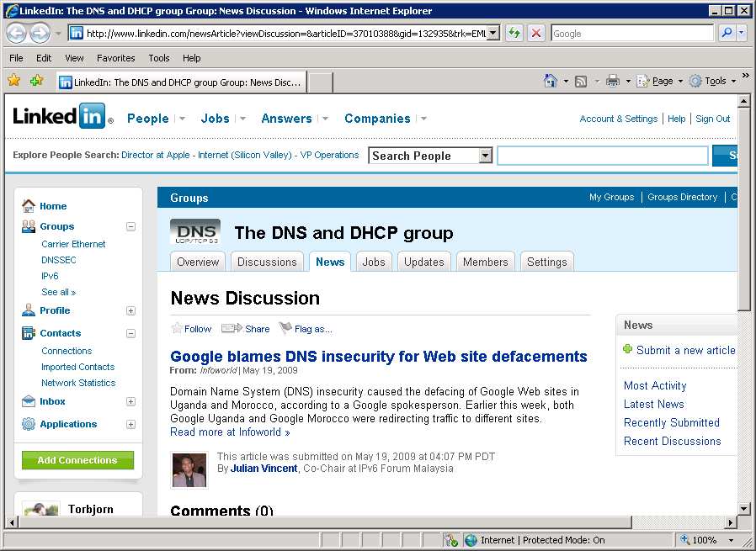This screenshot has width=756, height=551.
Task: Click the RSS feeds icon in toolbar
Action: 581,82
